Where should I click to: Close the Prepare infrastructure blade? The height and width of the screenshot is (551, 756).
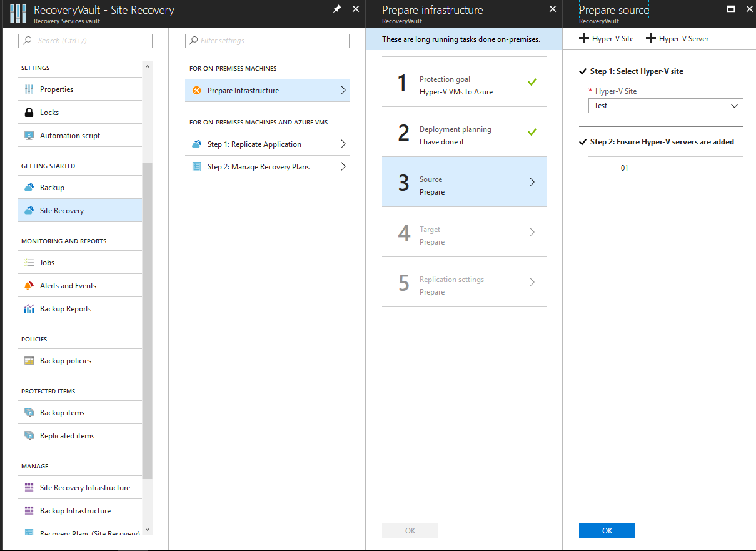click(x=552, y=9)
